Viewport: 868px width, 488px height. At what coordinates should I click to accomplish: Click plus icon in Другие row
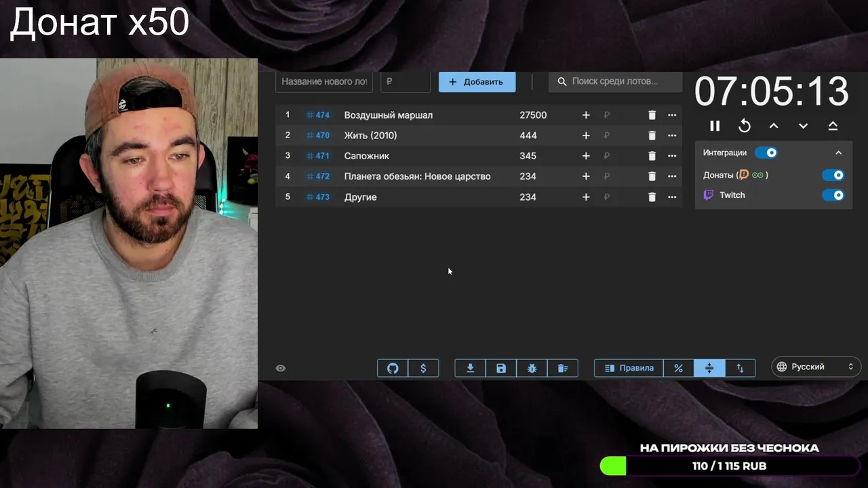click(x=586, y=197)
